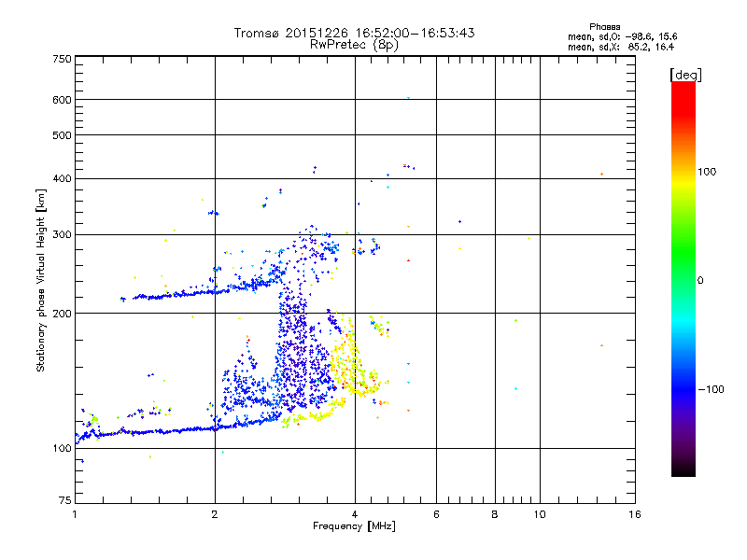Click the 'Phases' header text
Screen dimensions: 747x560
(604, 27)
